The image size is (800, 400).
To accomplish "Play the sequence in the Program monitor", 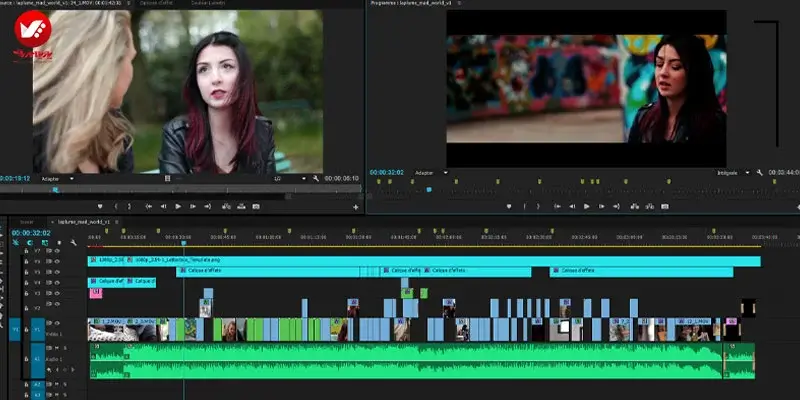I will coord(587,206).
